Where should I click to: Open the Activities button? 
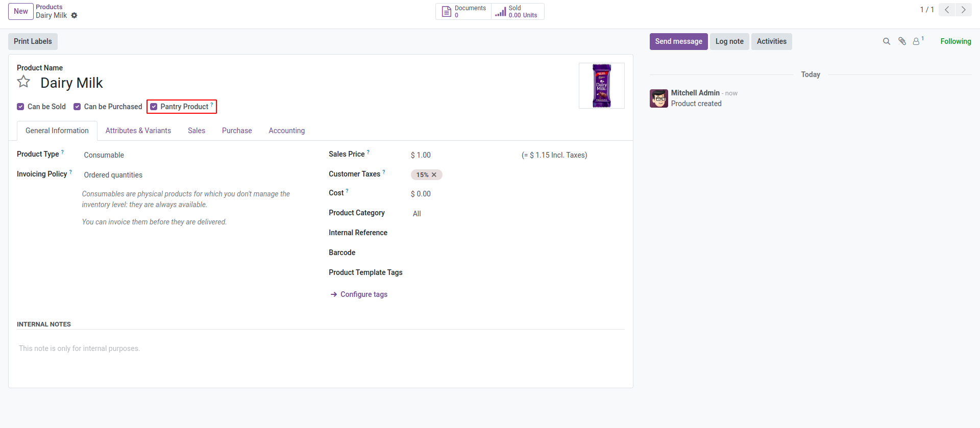click(772, 41)
